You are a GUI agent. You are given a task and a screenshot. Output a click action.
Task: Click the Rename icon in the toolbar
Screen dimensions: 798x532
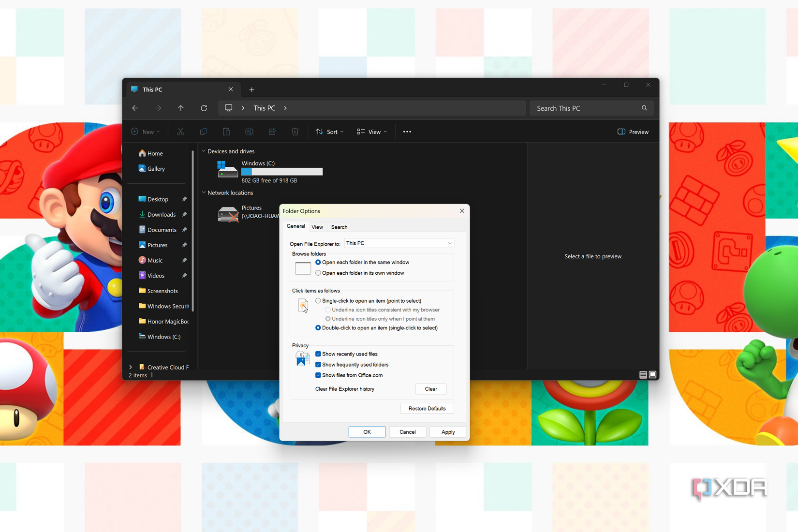point(249,132)
